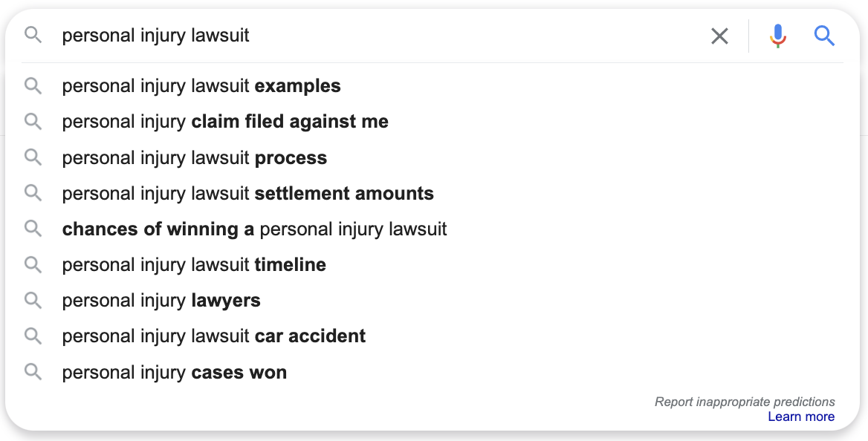Select 'personal injury lawsuit car accident'
Screen dimensions: 868x441
(214, 336)
